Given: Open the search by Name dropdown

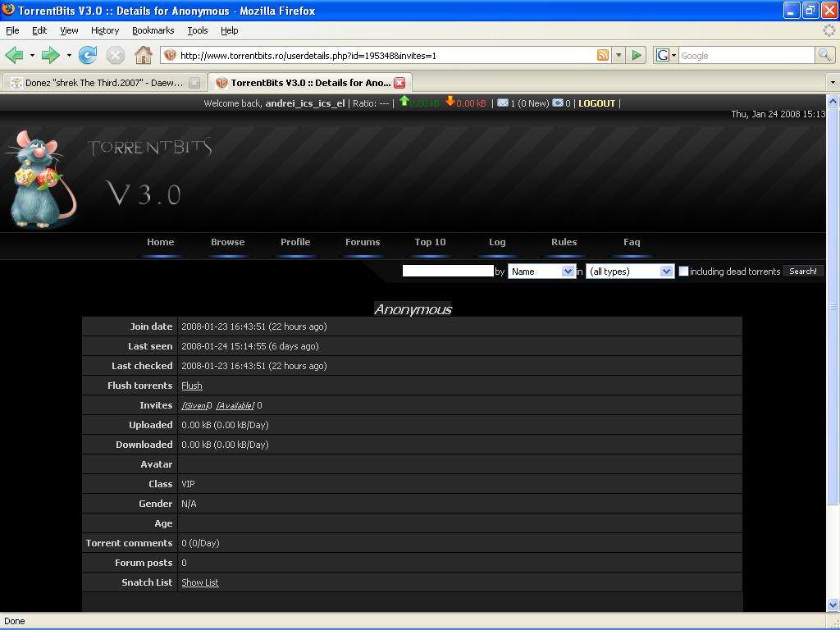Looking at the screenshot, I should coord(541,272).
